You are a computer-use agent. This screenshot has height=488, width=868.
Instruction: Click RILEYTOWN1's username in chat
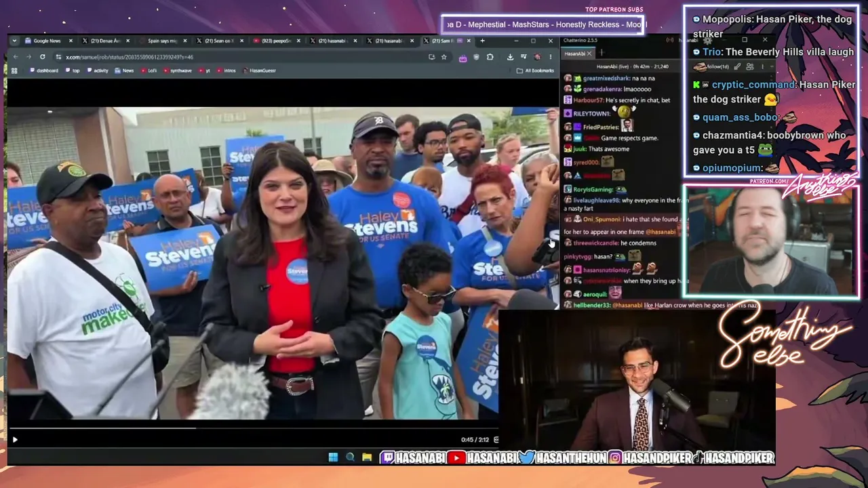[x=592, y=114]
